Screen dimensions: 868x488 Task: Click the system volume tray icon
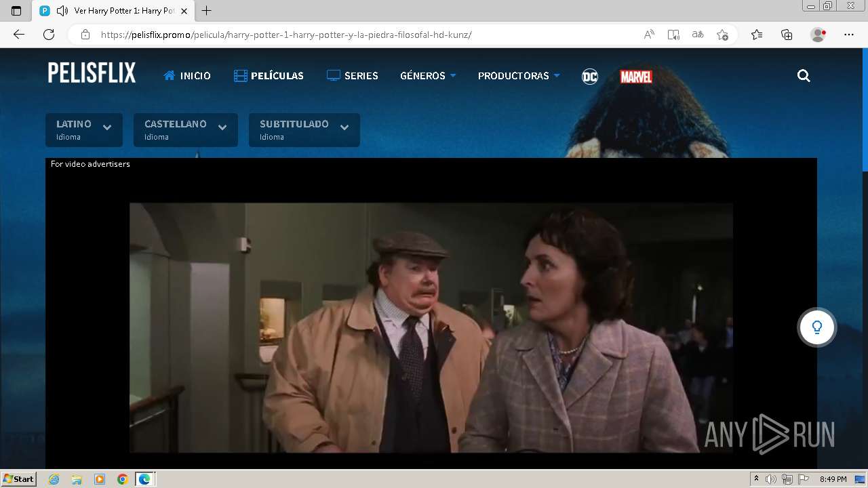point(771,479)
